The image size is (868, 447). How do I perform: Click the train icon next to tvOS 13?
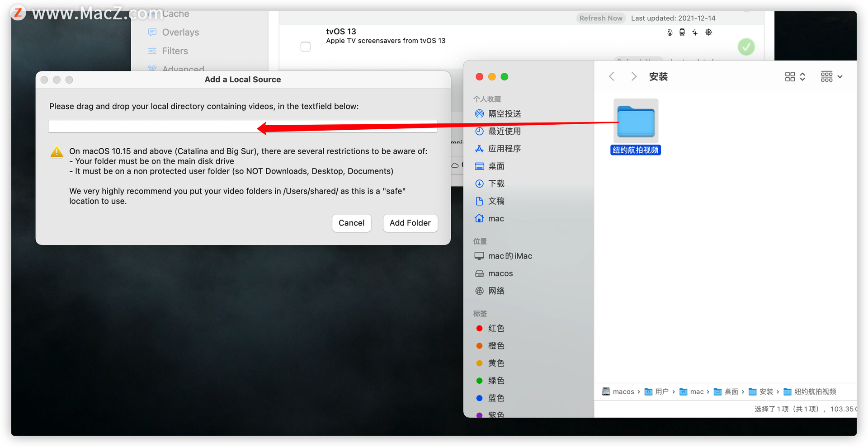pos(682,32)
